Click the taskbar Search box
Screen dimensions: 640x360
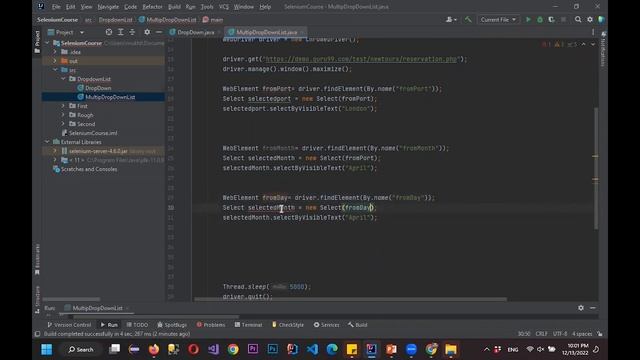tap(81, 349)
